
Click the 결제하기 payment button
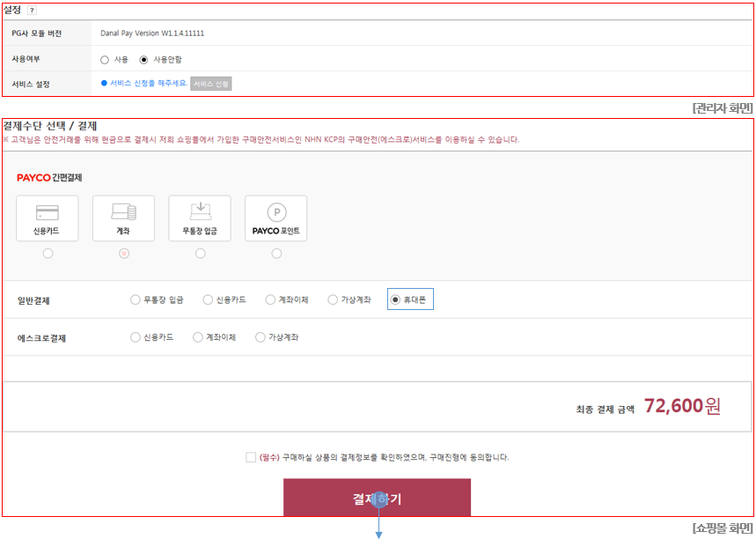click(377, 498)
